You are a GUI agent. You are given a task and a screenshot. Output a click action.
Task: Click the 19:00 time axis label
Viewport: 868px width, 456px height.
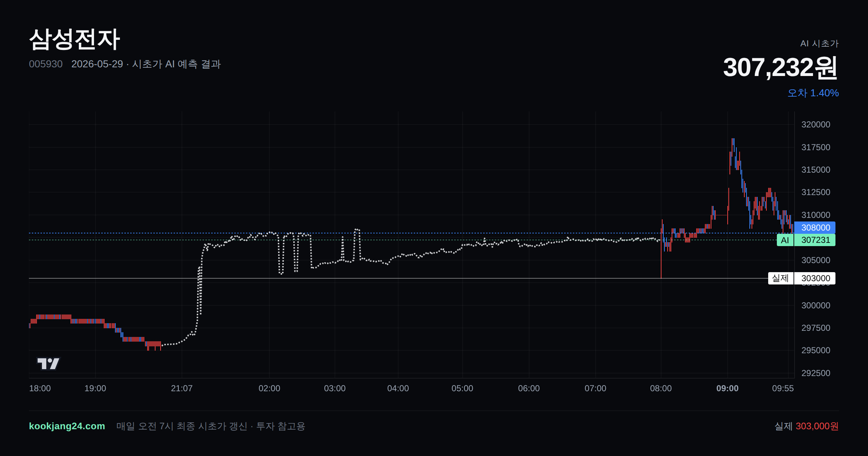[95, 388]
